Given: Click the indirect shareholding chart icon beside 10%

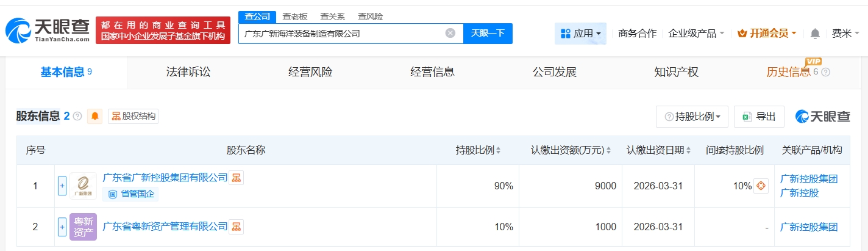Looking at the screenshot, I should [761, 186].
